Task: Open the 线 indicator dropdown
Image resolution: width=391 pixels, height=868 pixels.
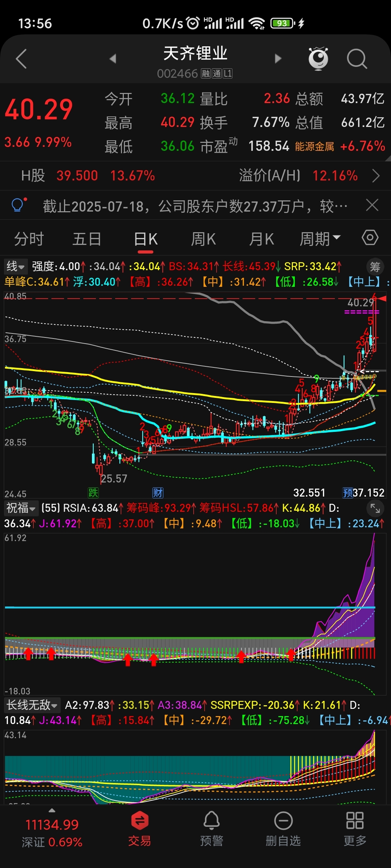Action: pyautogui.click(x=16, y=267)
